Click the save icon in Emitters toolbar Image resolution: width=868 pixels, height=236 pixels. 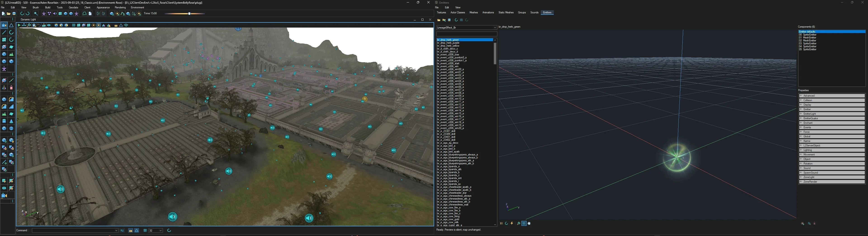click(449, 20)
